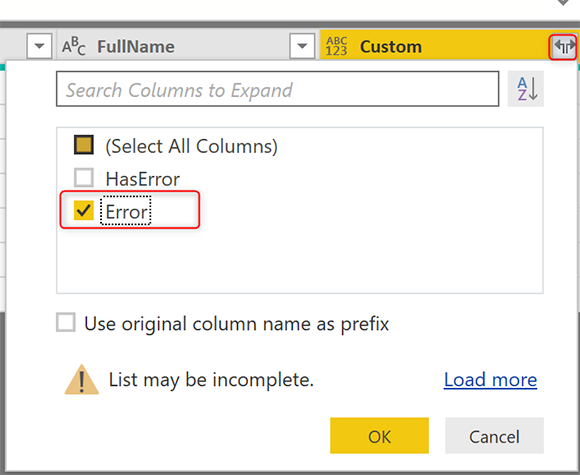Image resolution: width=580 pixels, height=475 pixels.
Task: Enable Use original column name as prefix
Action: click(66, 322)
